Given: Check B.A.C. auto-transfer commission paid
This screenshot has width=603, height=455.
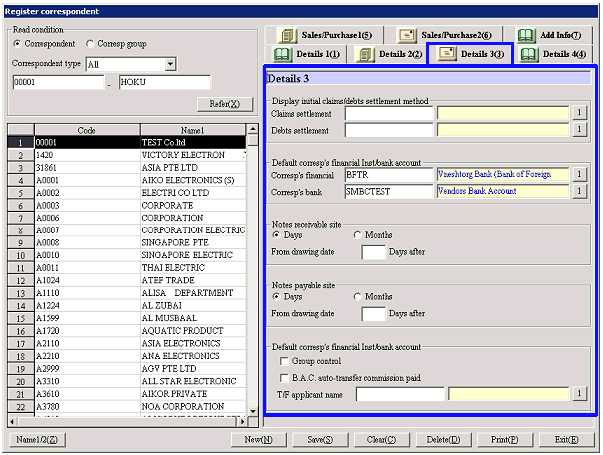Looking at the screenshot, I should (x=285, y=377).
